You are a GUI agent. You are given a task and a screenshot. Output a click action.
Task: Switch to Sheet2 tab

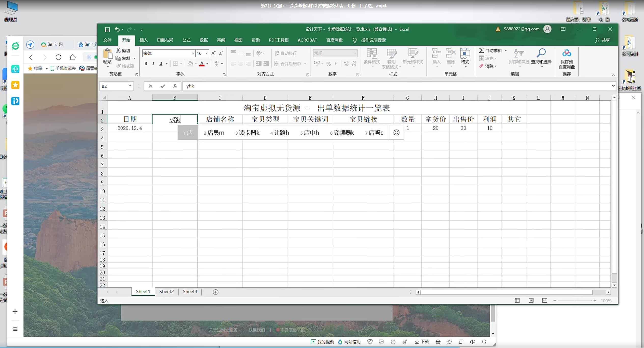166,291
